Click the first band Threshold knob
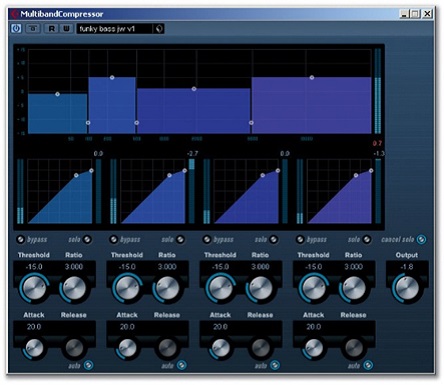This screenshot has height=385, width=444. [x=34, y=288]
